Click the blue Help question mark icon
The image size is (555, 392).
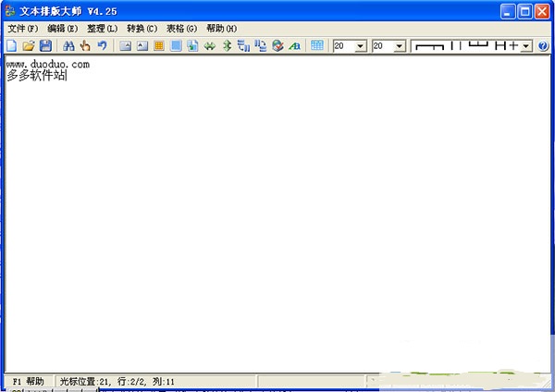coord(543,45)
